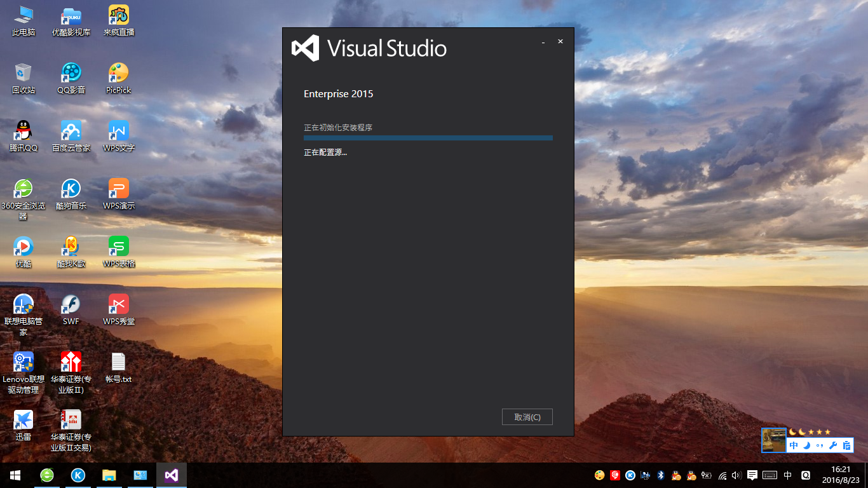The image size is (868, 488).
Task: Select the 联想电脑管家 desktop icon
Action: click(24, 315)
